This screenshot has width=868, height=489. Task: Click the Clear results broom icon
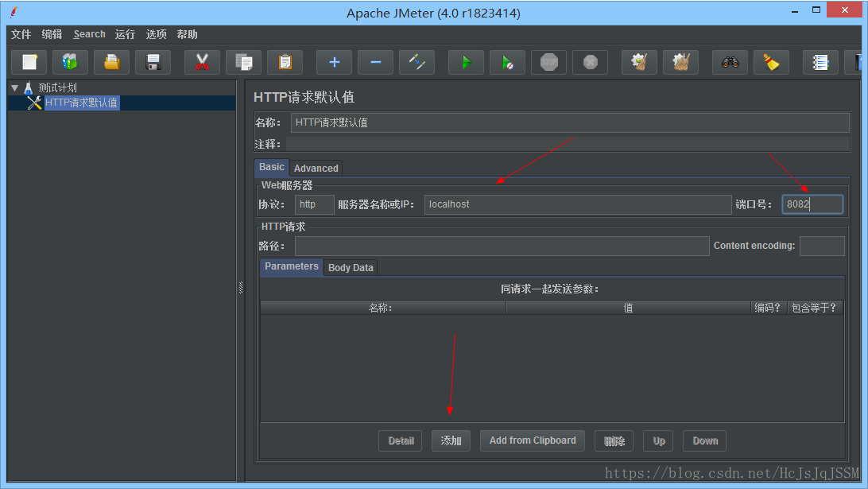pos(639,62)
